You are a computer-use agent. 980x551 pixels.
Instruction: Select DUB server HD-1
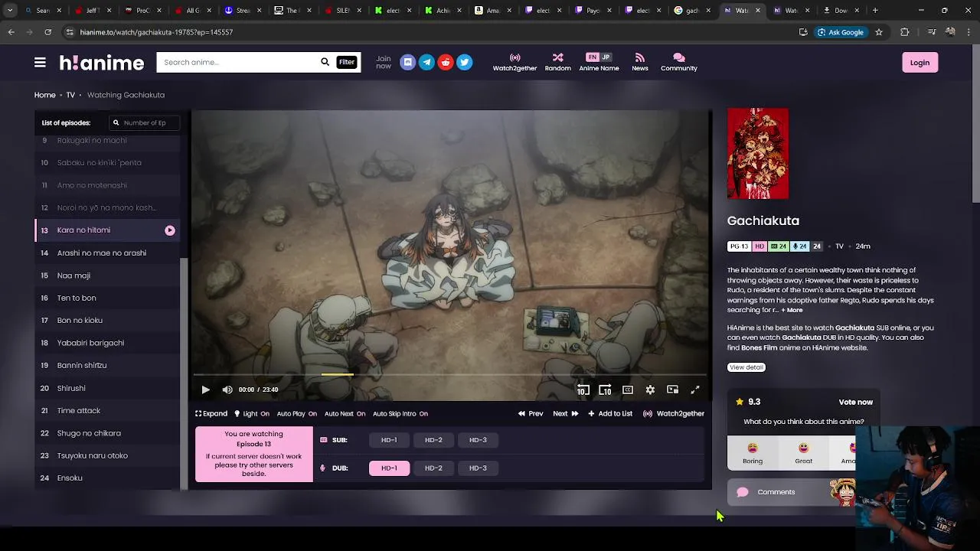(389, 468)
